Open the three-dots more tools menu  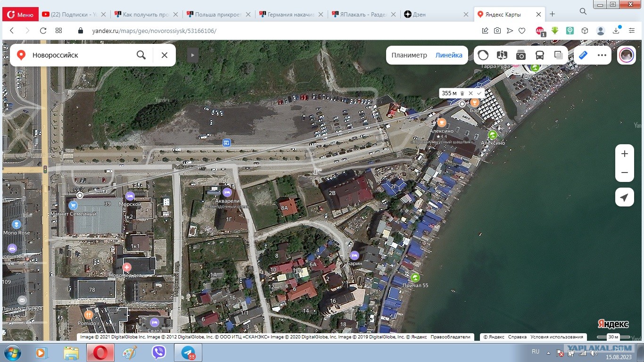[602, 55]
